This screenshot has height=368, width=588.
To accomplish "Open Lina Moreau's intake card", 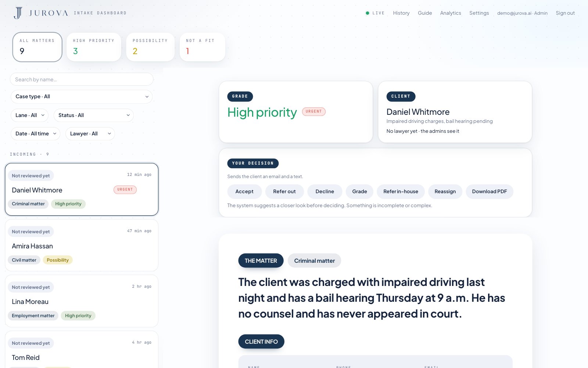I will [x=82, y=301].
